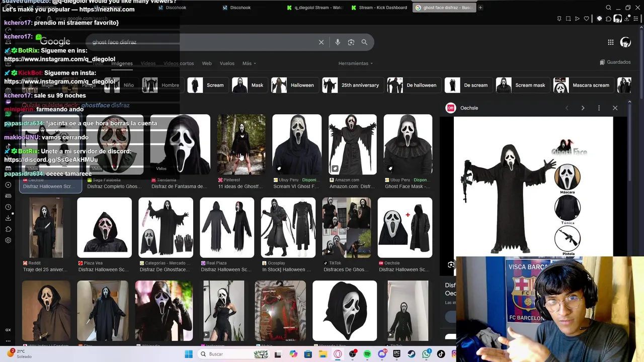Open Epic Games launcher from taskbar
The image size is (644, 362).
396,354
